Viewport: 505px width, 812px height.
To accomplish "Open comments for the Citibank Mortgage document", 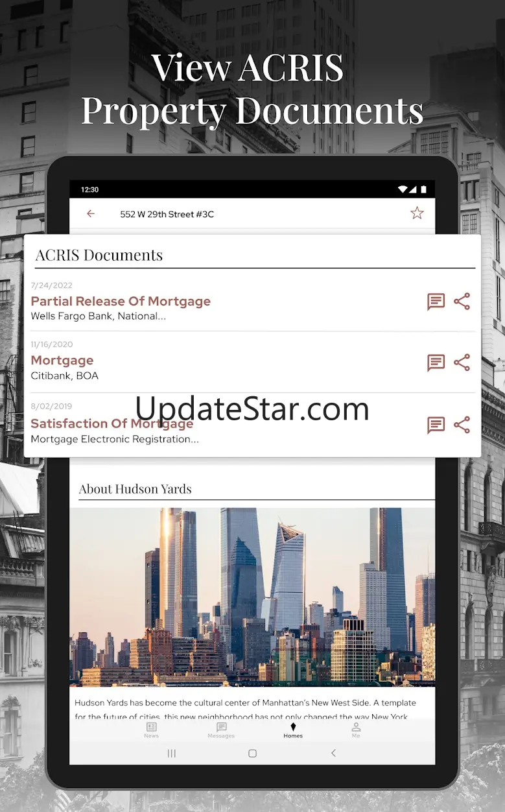I will click(x=436, y=363).
